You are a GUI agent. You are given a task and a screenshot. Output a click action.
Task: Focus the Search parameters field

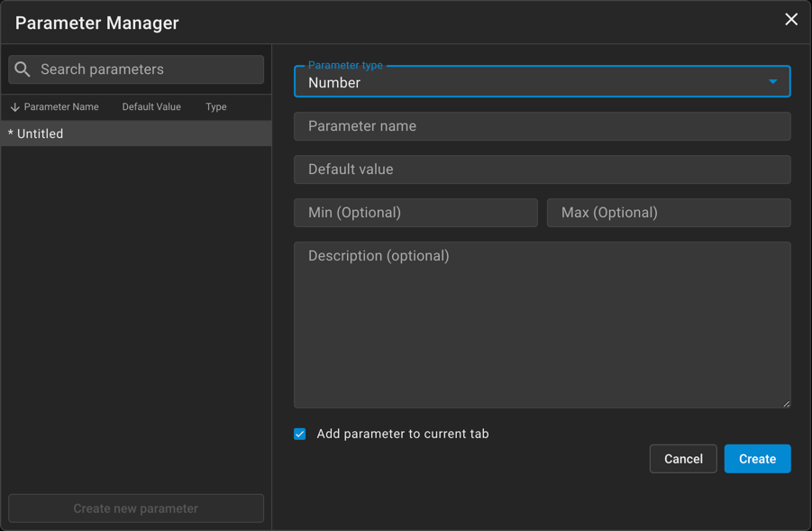tap(149, 69)
